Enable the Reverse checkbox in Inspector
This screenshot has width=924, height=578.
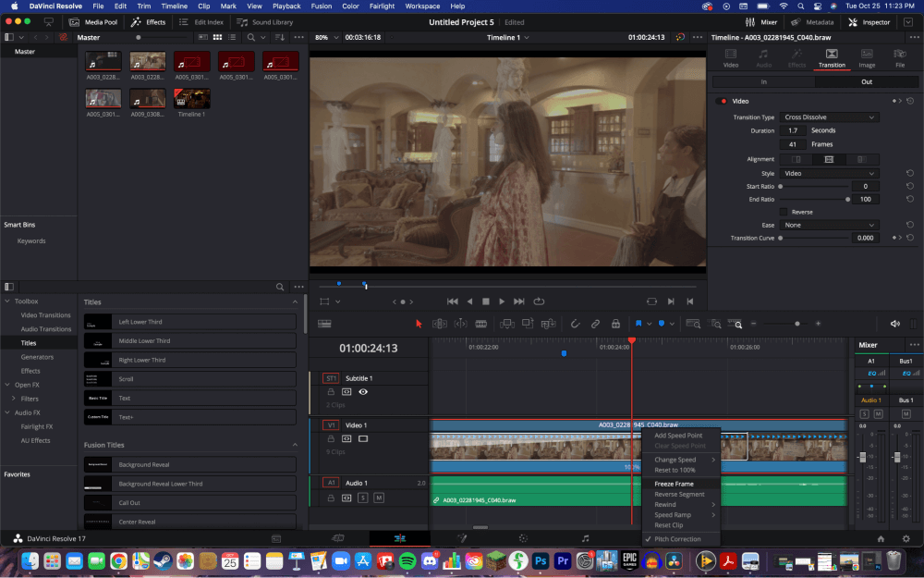[x=784, y=212]
